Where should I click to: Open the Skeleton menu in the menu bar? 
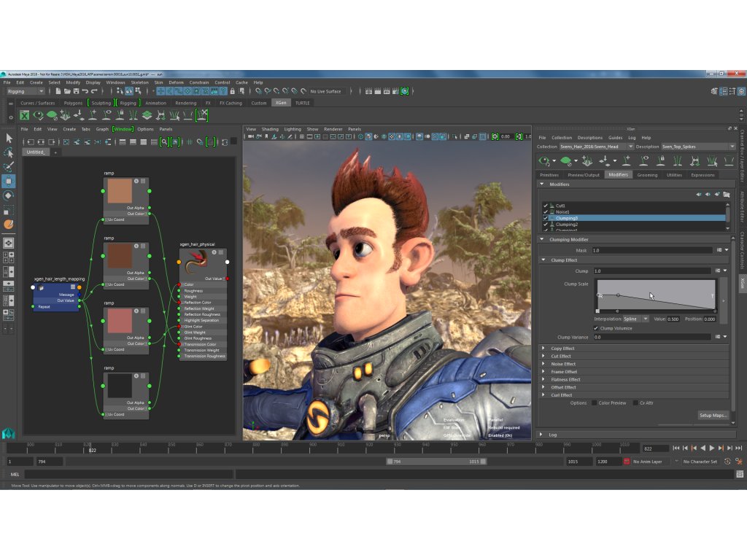[x=139, y=82]
